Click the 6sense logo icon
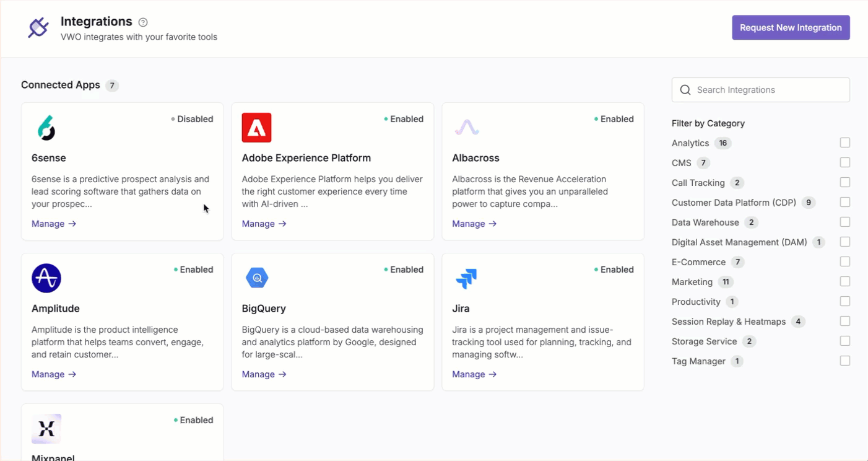The image size is (868, 461). click(46, 128)
